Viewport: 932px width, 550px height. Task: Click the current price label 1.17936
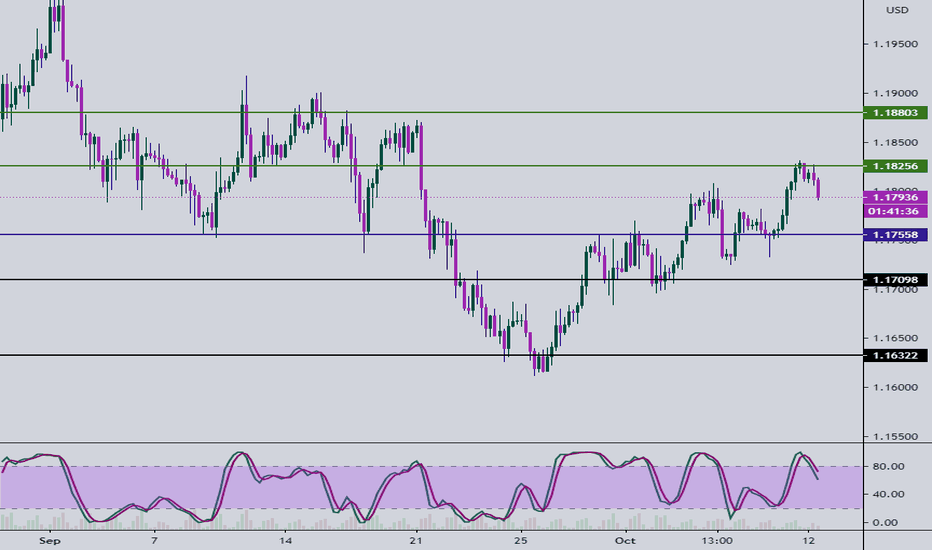pyautogui.click(x=895, y=197)
